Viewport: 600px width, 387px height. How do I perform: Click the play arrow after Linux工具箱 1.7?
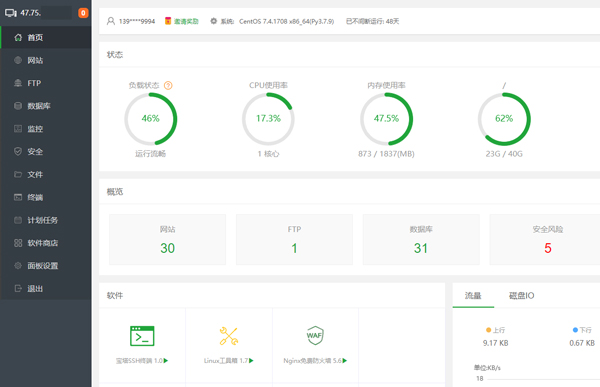(251, 361)
